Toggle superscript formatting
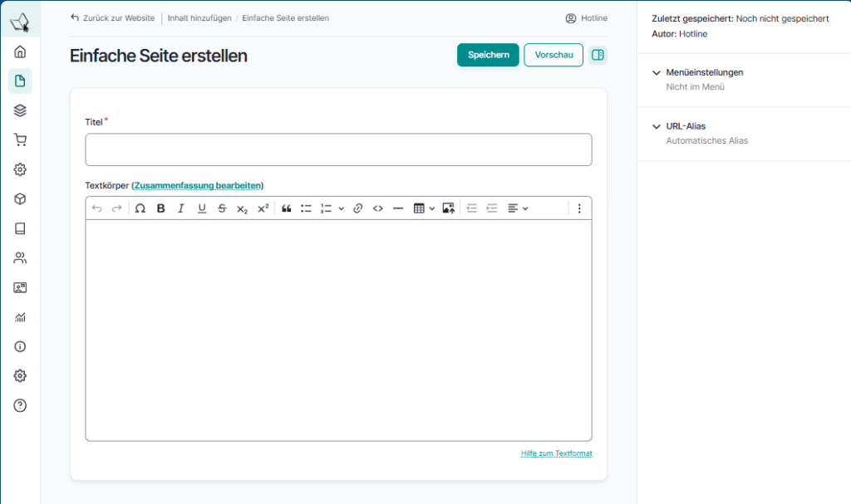The width and height of the screenshot is (851, 504). point(263,208)
